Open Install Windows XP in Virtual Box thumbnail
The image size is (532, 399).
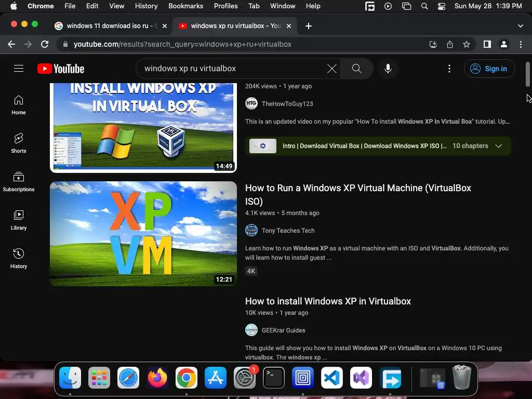click(x=143, y=127)
